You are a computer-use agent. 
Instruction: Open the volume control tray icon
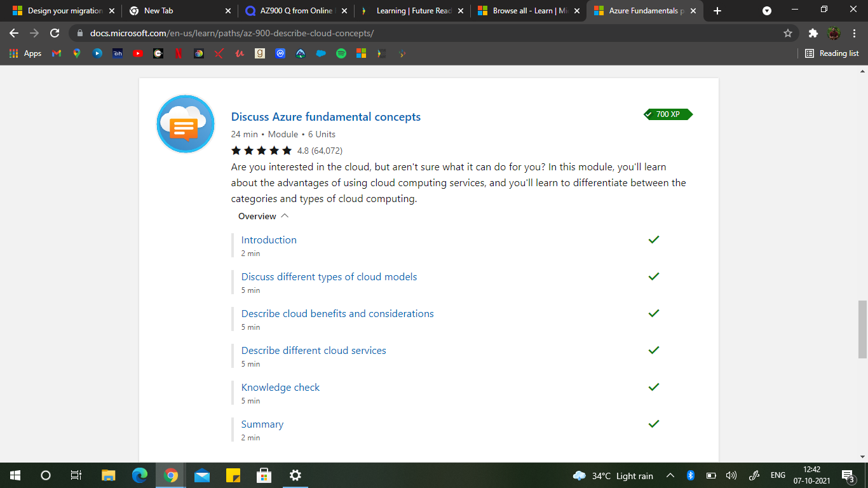coord(731,475)
